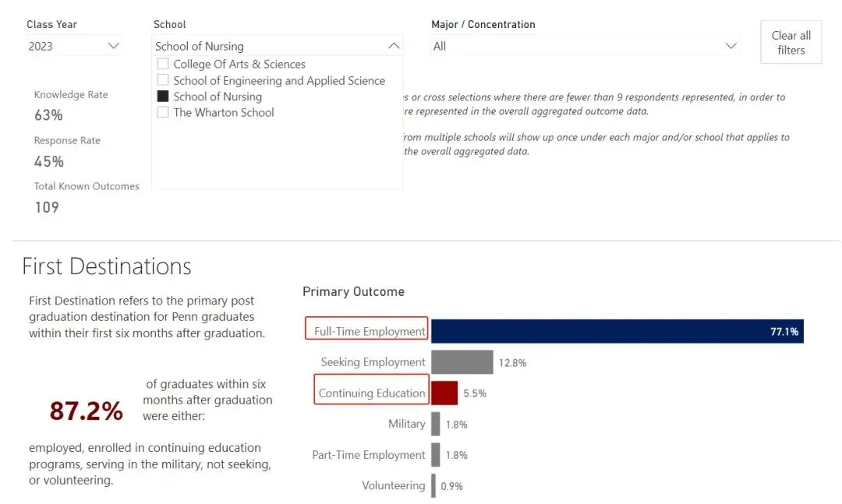This screenshot has width=842, height=504.
Task: Click the Seeking Employment axis label
Action: [x=373, y=362]
